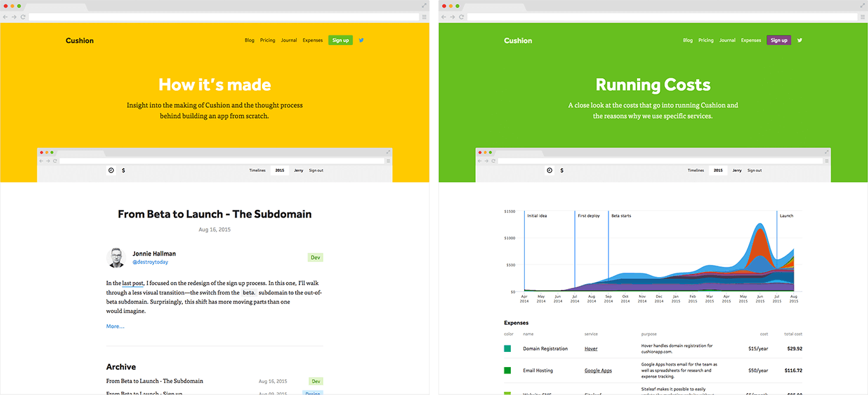
Task: Click purple Sign up button on green page
Action: pyautogui.click(x=779, y=40)
